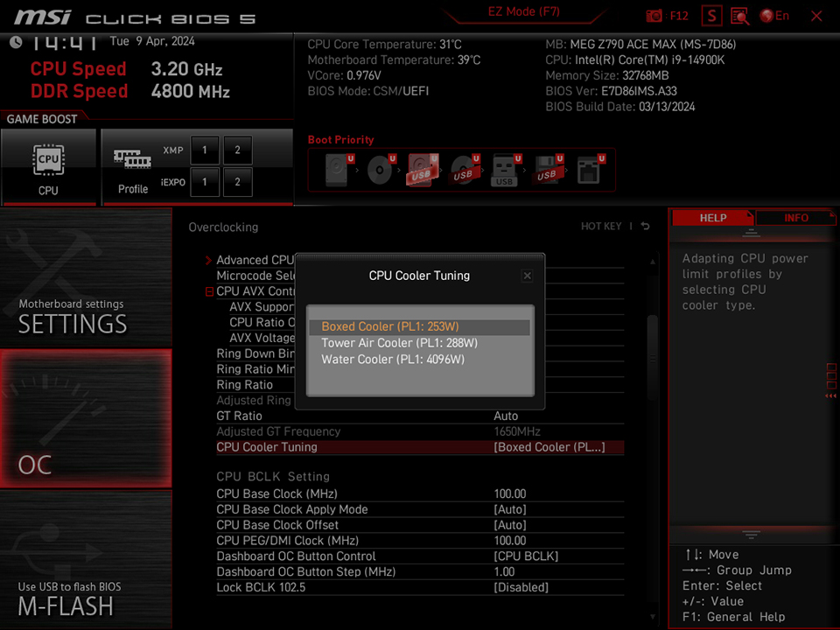The width and height of the screenshot is (840, 630).
Task: Open the search magnifier icon in the title bar
Action: pos(739,16)
